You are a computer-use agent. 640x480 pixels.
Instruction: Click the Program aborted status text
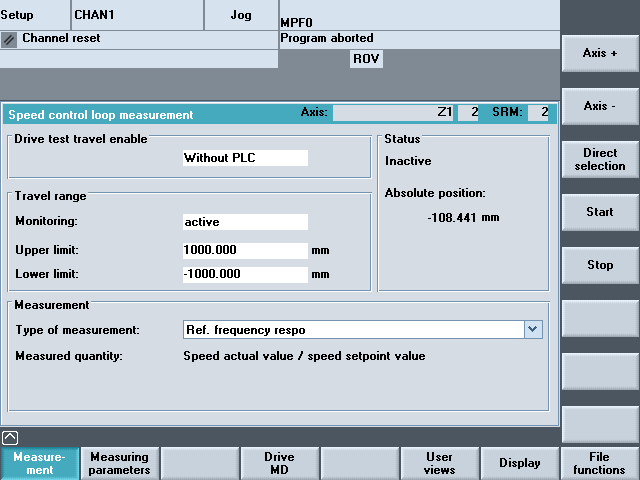(x=327, y=38)
